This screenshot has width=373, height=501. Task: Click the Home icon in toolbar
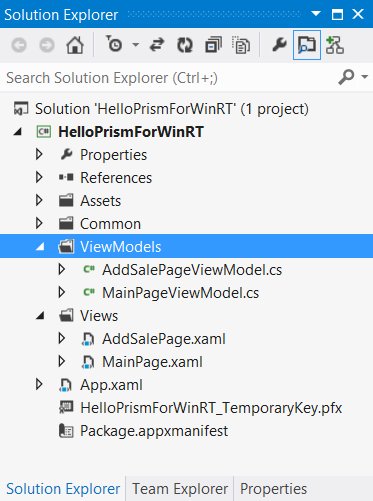(x=75, y=45)
